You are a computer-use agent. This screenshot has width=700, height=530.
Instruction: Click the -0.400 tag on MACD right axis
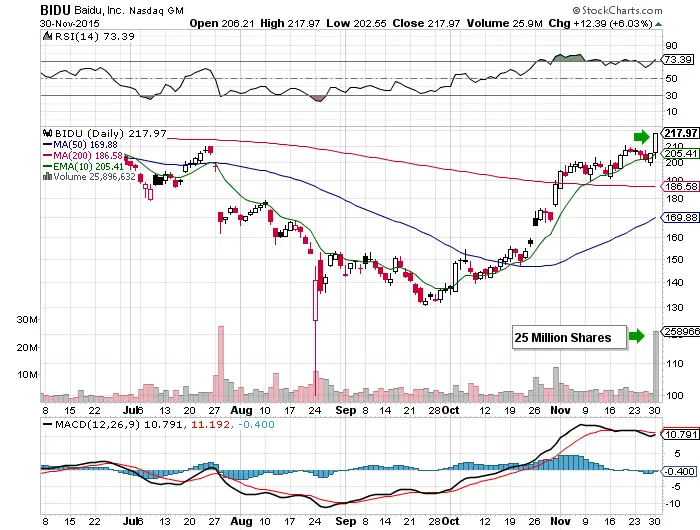[679, 472]
